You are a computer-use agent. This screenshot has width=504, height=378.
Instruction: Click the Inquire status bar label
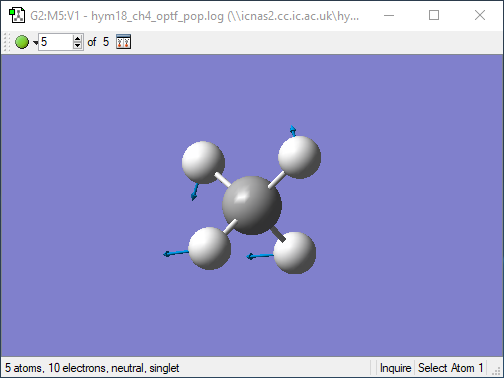click(395, 368)
